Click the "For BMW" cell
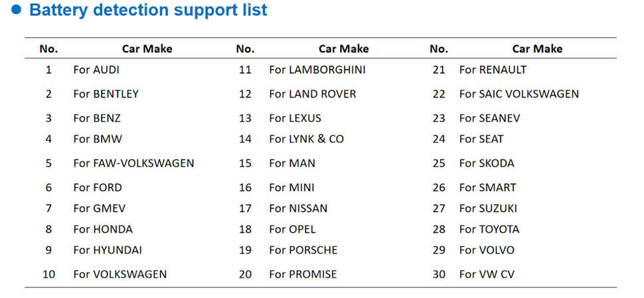 pyautogui.click(x=98, y=139)
